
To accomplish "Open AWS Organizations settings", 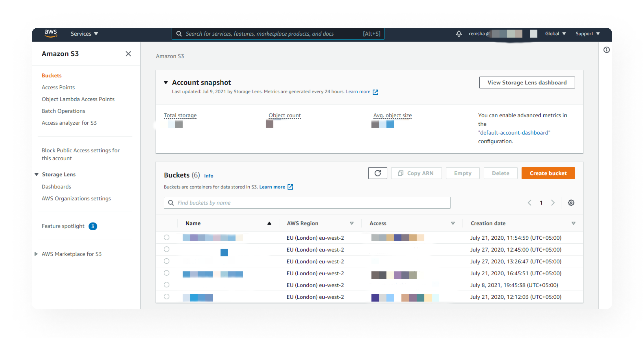I will 76,199.
